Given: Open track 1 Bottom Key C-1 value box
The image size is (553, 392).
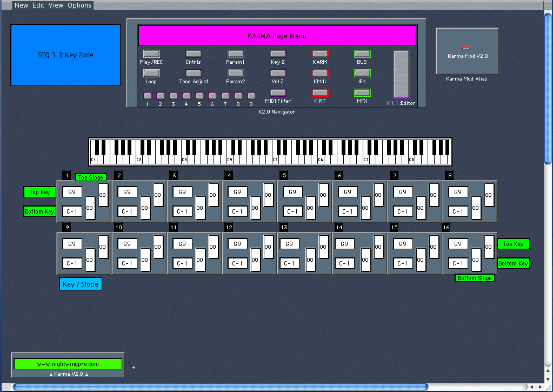Looking at the screenshot, I should tap(72, 211).
